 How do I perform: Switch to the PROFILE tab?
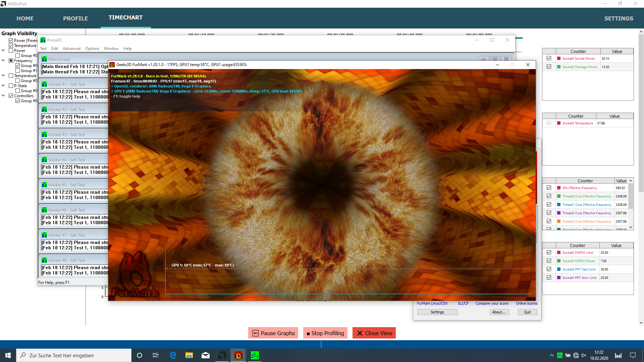click(75, 18)
